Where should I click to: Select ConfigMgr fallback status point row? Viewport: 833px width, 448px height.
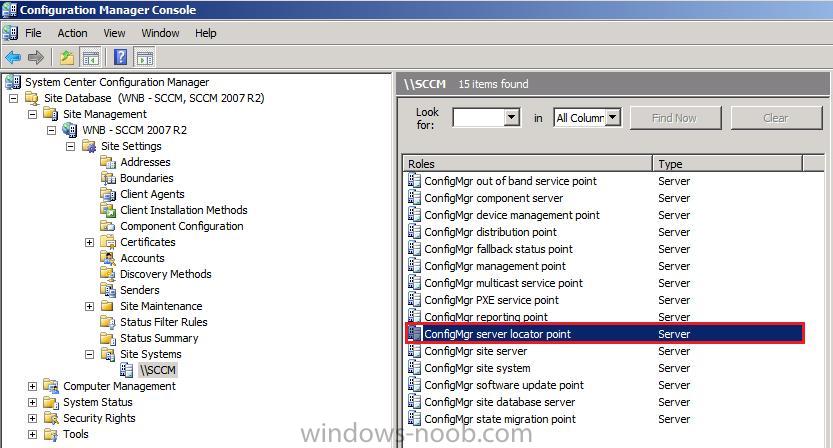[x=605, y=249]
